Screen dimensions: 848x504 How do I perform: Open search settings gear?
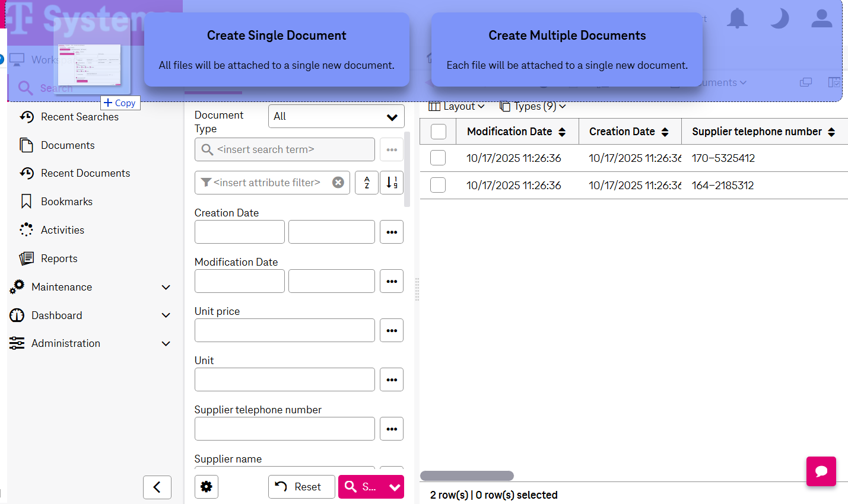(207, 487)
